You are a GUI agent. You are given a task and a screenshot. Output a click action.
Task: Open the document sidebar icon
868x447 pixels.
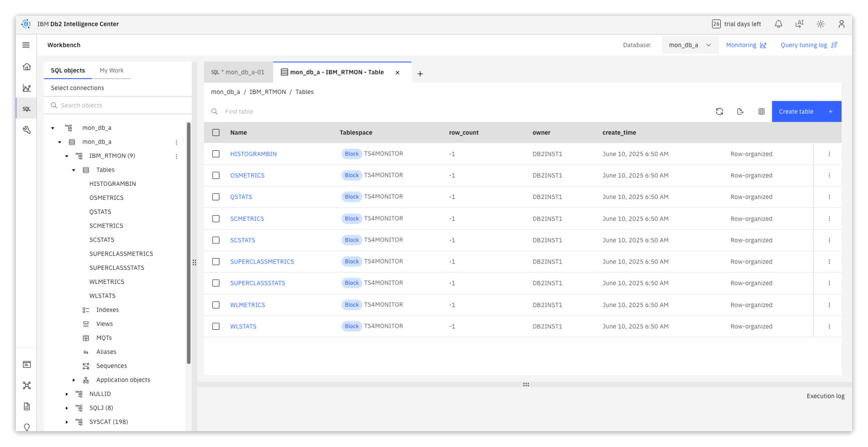click(x=27, y=406)
